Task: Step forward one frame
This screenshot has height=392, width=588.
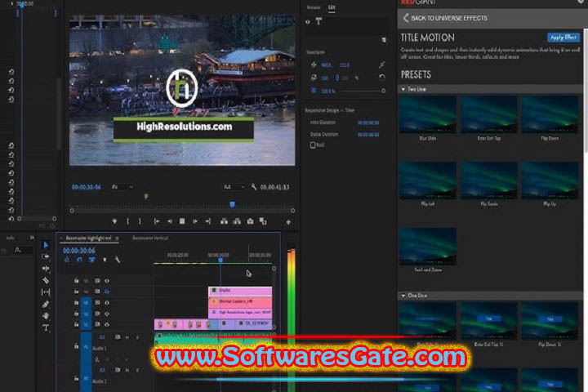Action: point(195,221)
